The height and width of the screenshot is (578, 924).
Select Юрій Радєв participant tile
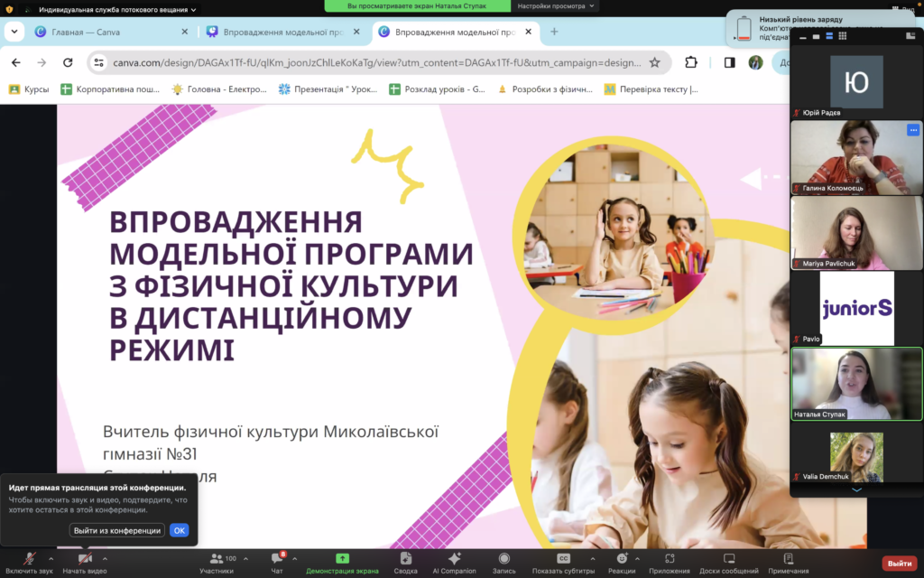[856, 82]
